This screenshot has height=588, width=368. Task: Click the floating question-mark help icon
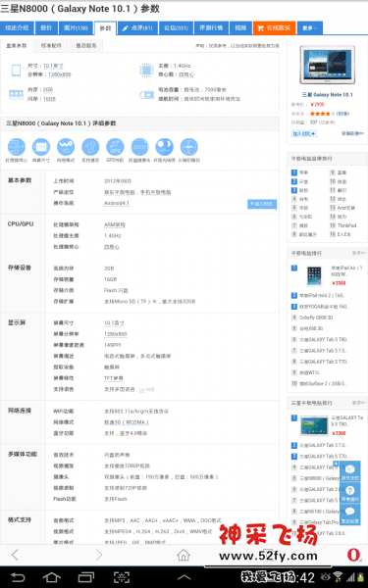pos(350,493)
